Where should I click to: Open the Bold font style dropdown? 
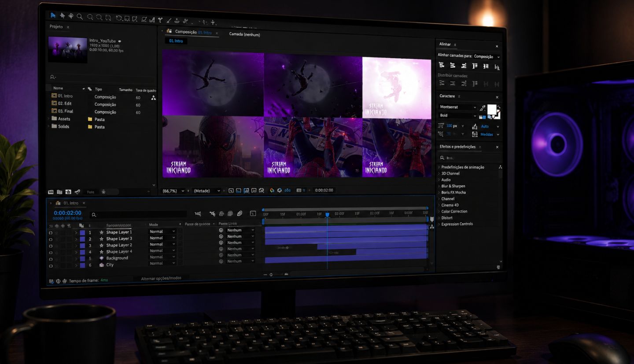[457, 115]
